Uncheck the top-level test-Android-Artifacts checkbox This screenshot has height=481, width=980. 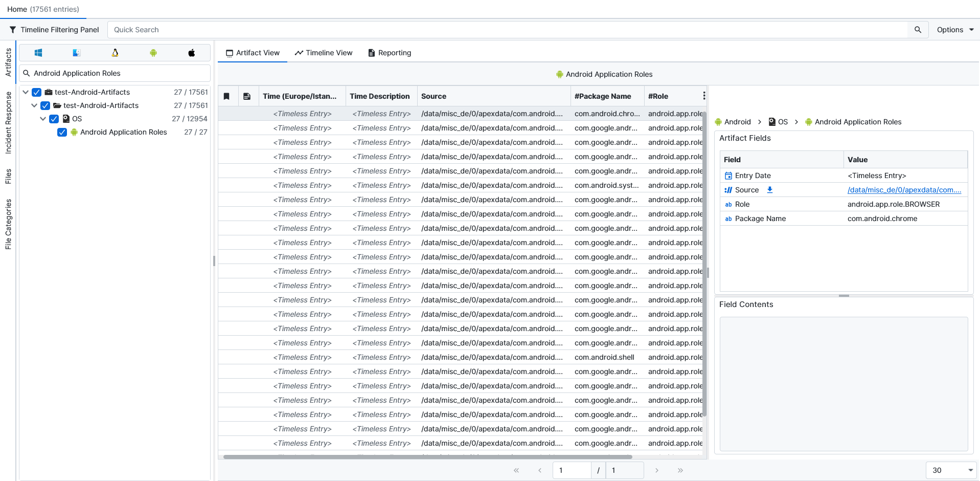pos(37,92)
